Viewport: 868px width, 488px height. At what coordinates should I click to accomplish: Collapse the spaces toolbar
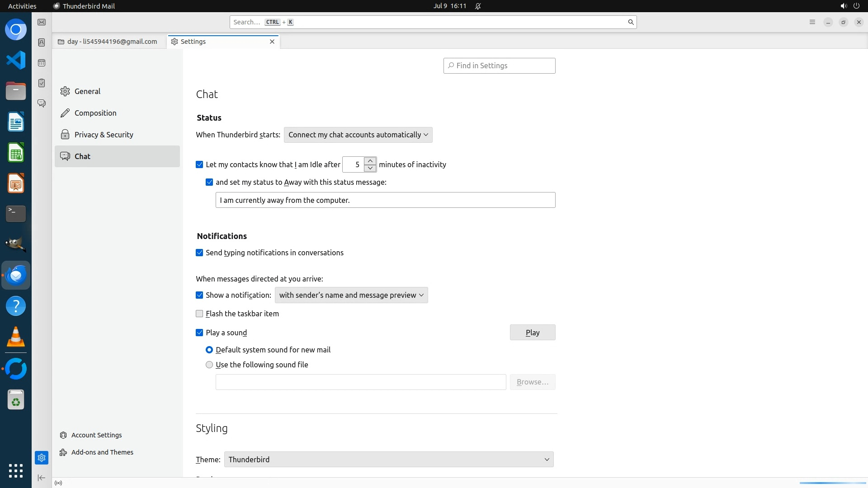pos(42,478)
